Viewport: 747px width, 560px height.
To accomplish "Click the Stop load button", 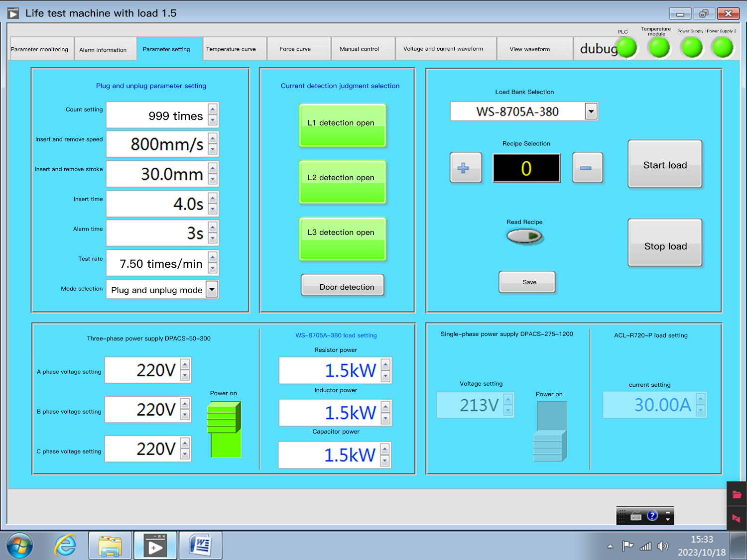I will pyautogui.click(x=665, y=242).
